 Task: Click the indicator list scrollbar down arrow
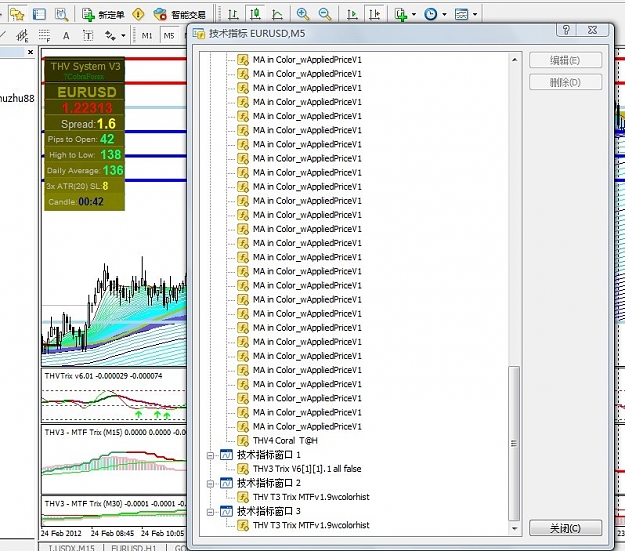514,529
